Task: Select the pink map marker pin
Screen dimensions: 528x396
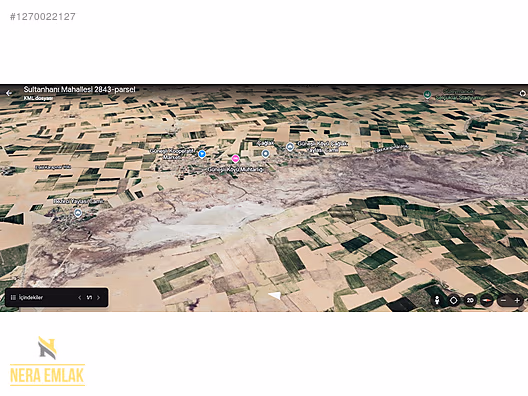Action: [x=235, y=159]
